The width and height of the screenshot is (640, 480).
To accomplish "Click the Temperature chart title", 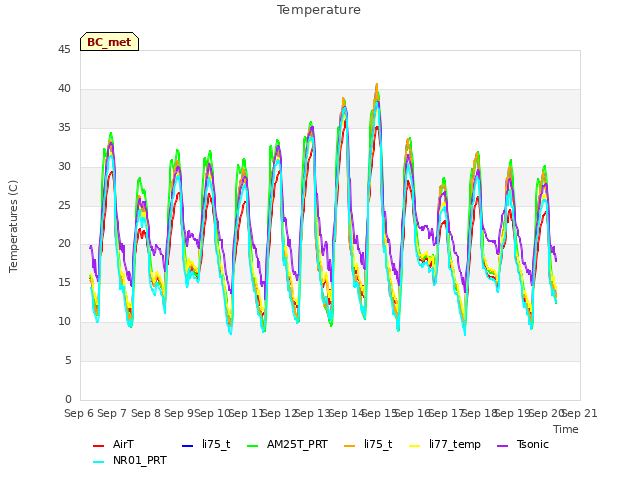I will coord(319,10).
